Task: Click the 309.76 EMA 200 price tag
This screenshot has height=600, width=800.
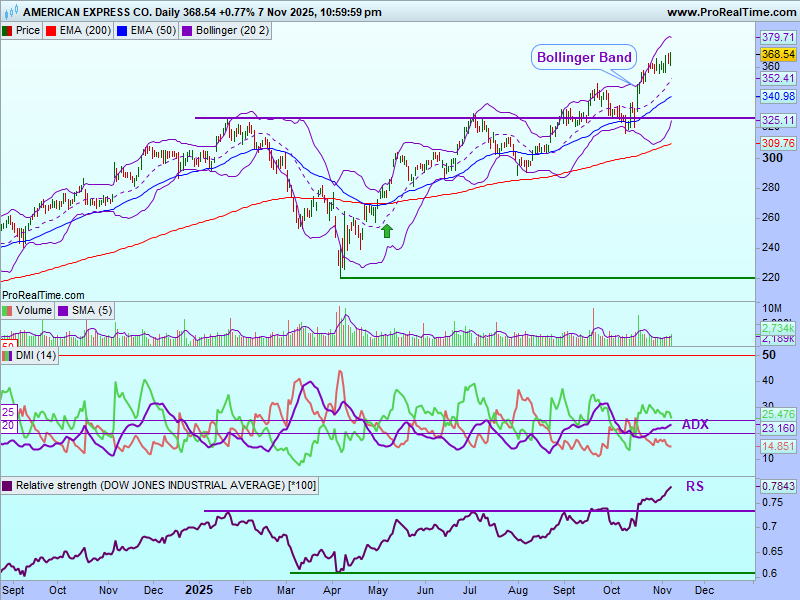Action: 777,144
